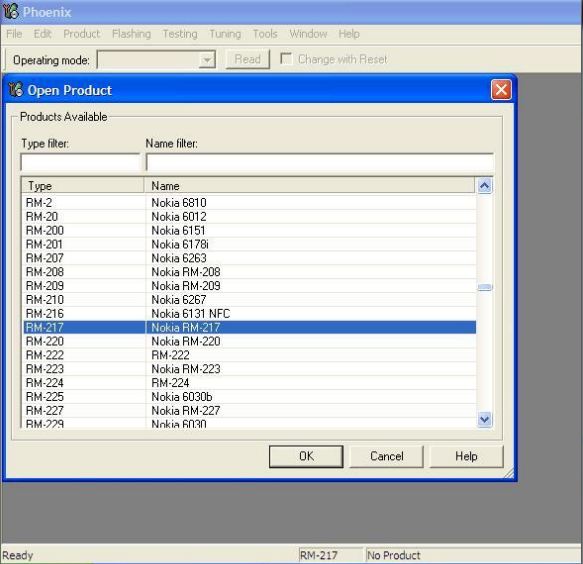Click the No Product status bar field
Image resolution: width=583 pixels, height=564 pixels.
[x=474, y=555]
